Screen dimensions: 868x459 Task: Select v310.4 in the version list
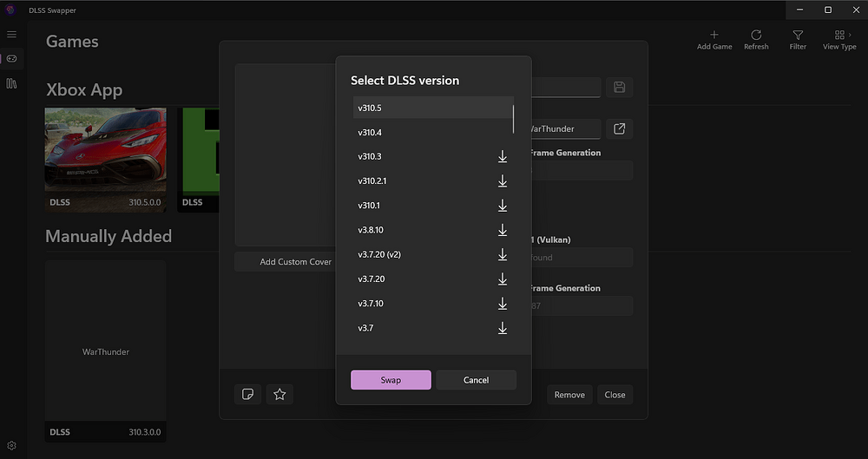(432, 133)
